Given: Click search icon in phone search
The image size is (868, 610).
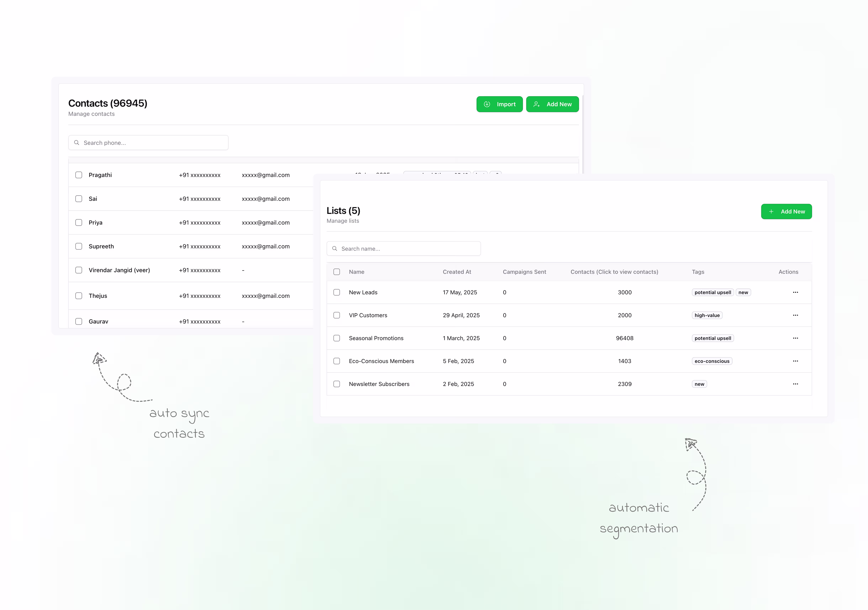Looking at the screenshot, I should (x=77, y=143).
